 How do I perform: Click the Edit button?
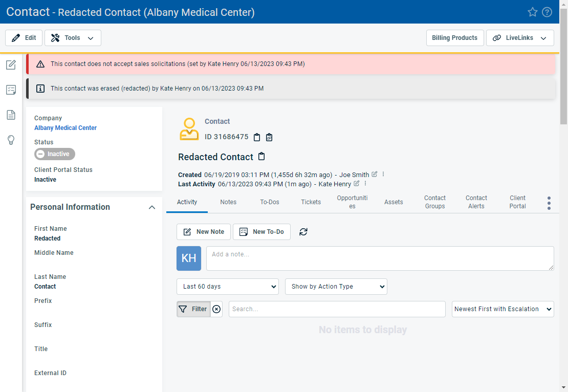click(x=24, y=38)
